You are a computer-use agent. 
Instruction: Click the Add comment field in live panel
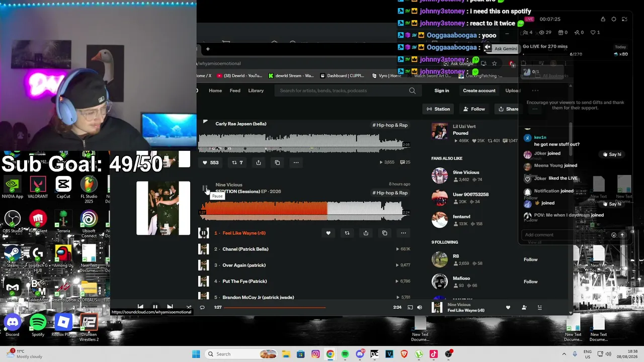[566, 235]
